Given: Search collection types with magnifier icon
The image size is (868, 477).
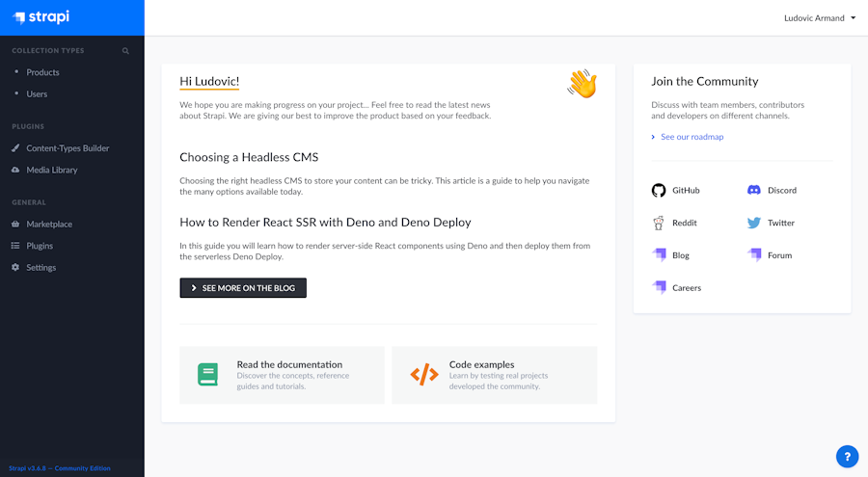Looking at the screenshot, I should click(125, 51).
